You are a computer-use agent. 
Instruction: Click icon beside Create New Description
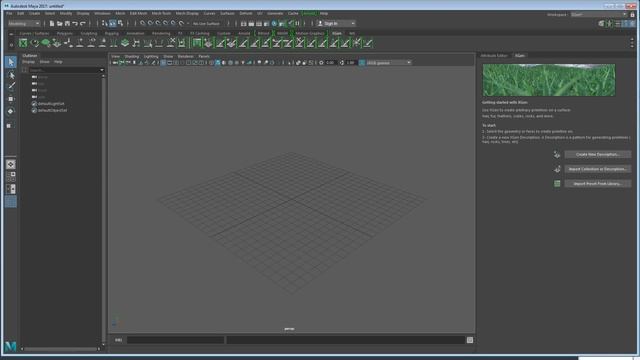(557, 154)
